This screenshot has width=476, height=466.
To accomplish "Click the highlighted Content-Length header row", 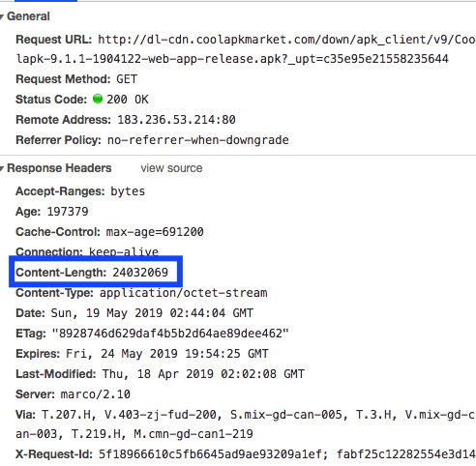I will pos(96,272).
